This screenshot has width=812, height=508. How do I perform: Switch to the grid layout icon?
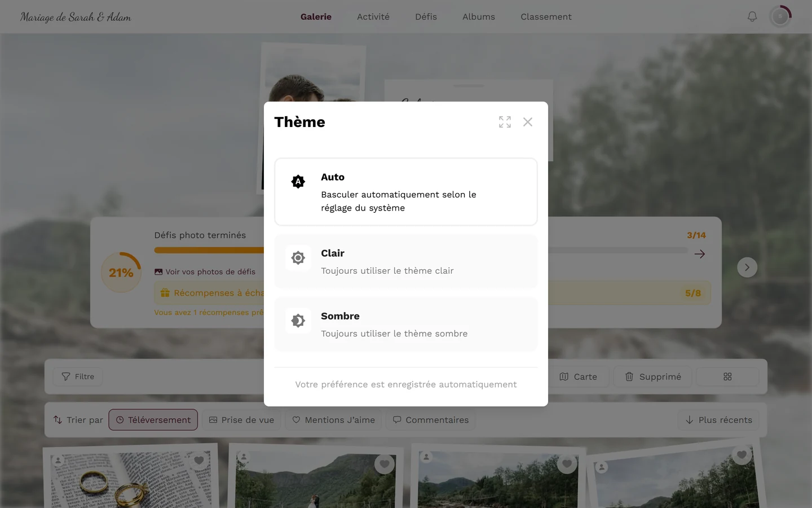click(x=727, y=376)
